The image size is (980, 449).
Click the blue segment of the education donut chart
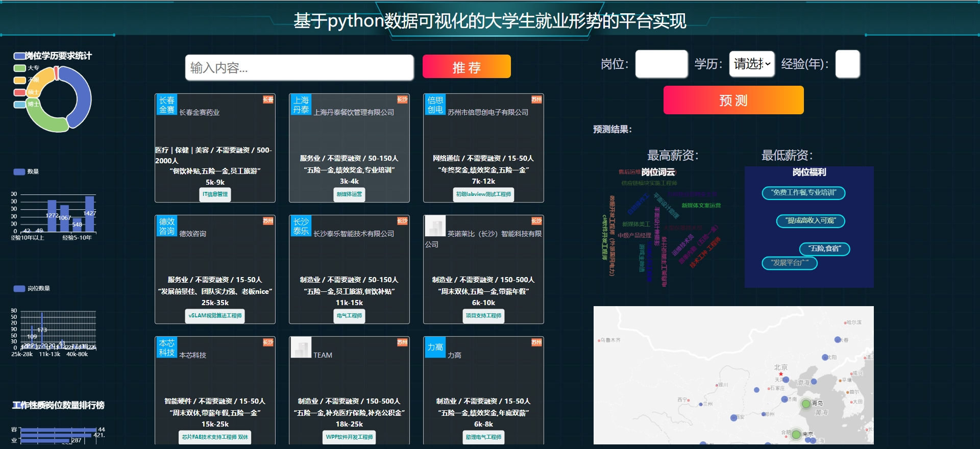(83, 99)
